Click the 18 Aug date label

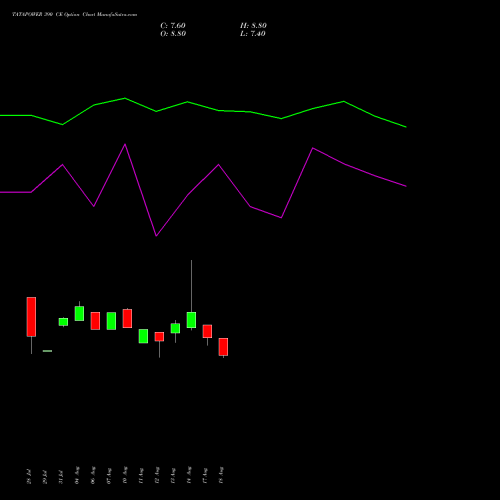[221, 475]
